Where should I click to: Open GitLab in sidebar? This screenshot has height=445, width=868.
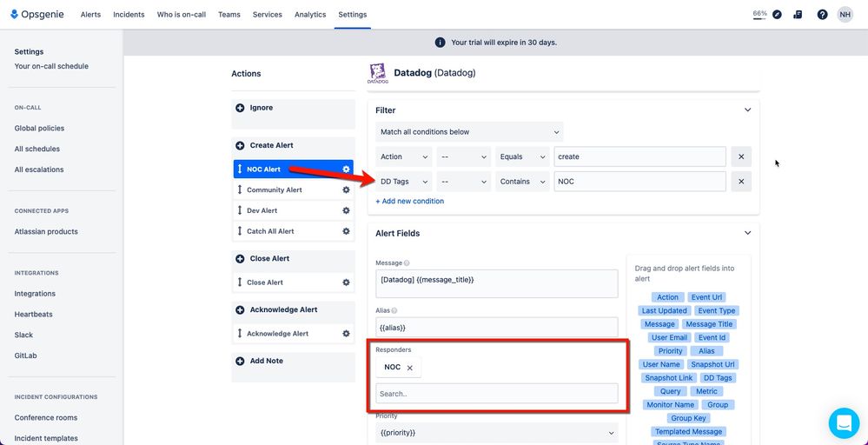[25, 355]
